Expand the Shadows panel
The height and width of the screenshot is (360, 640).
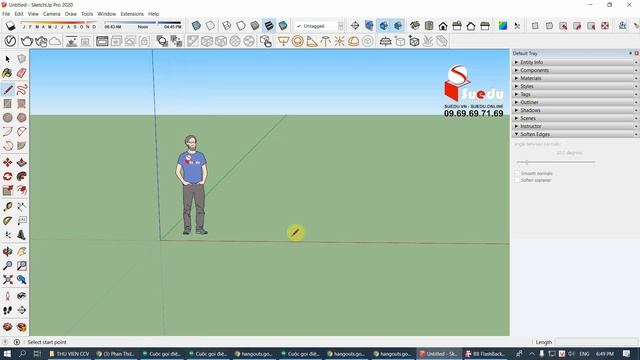(575, 110)
